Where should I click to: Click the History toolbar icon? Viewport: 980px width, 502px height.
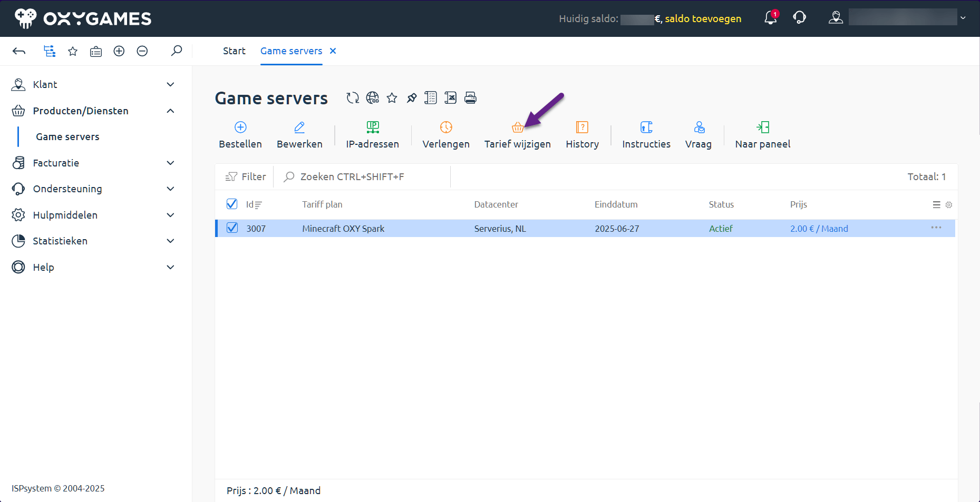[x=582, y=127]
